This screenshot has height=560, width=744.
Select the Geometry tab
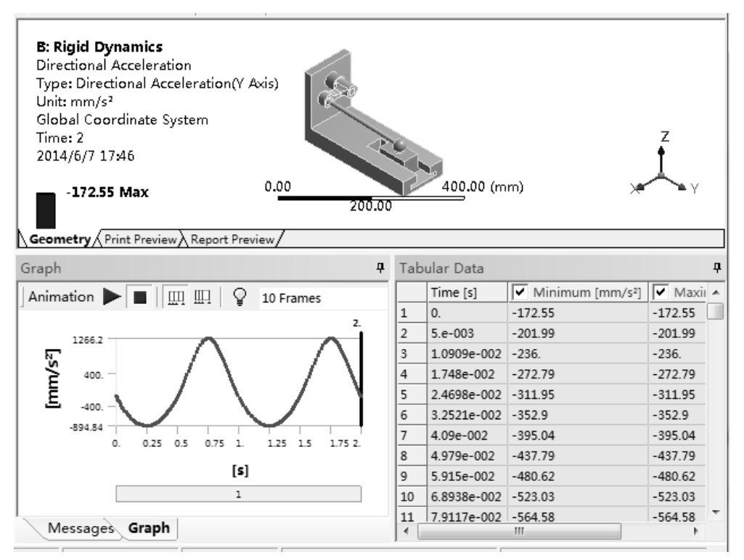(34, 239)
